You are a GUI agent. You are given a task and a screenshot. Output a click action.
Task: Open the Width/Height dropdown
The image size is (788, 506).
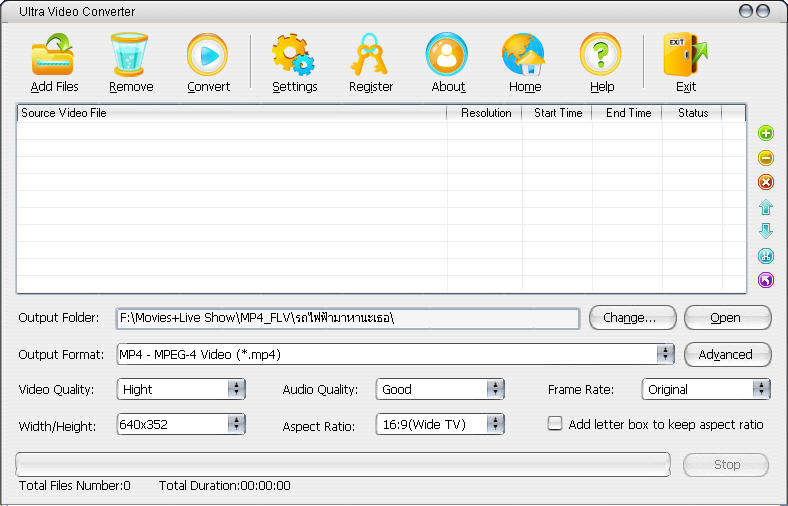(x=236, y=424)
